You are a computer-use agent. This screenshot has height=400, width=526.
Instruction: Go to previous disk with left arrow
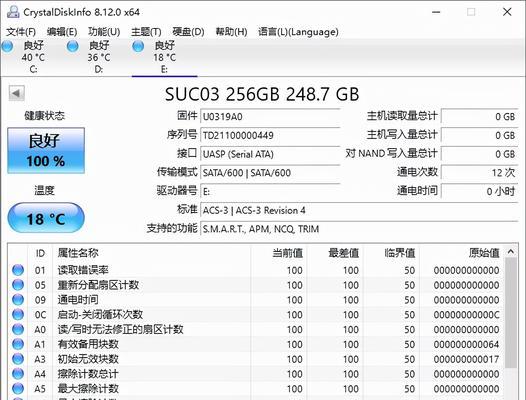tap(16, 93)
